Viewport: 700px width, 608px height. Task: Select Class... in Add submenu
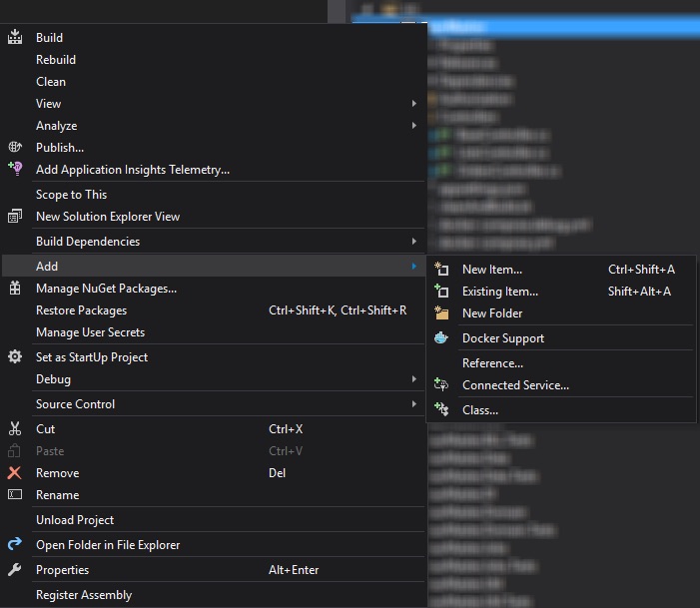tap(561, 409)
